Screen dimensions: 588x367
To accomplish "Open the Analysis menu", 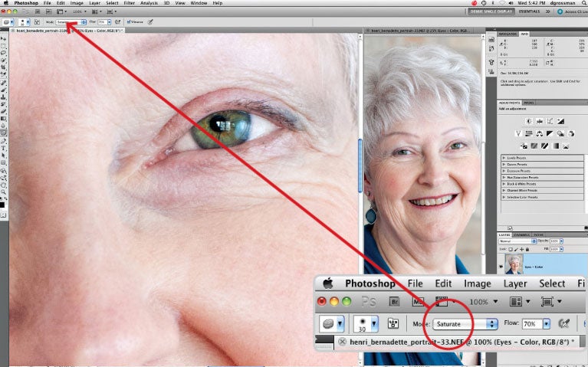I will coord(149,3).
